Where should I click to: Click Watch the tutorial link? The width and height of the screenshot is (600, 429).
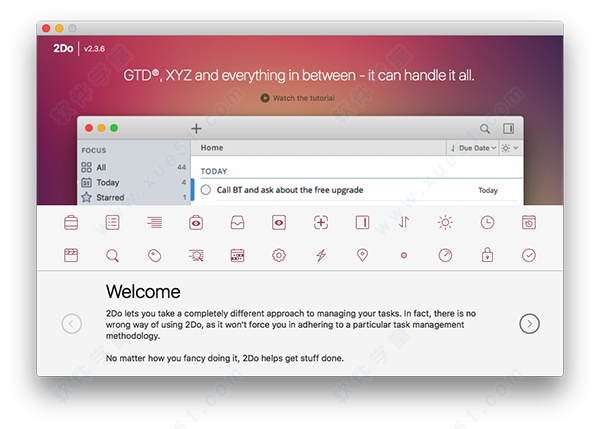(298, 98)
